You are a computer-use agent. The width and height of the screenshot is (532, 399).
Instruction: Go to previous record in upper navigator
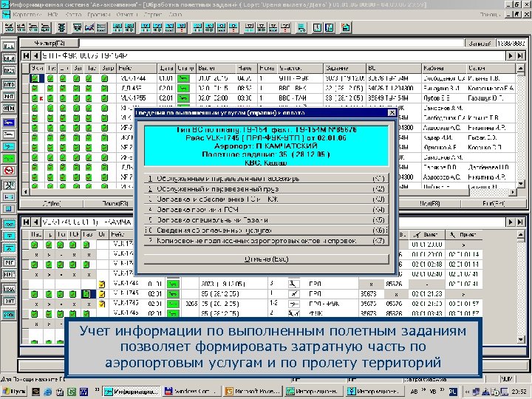[35, 55]
